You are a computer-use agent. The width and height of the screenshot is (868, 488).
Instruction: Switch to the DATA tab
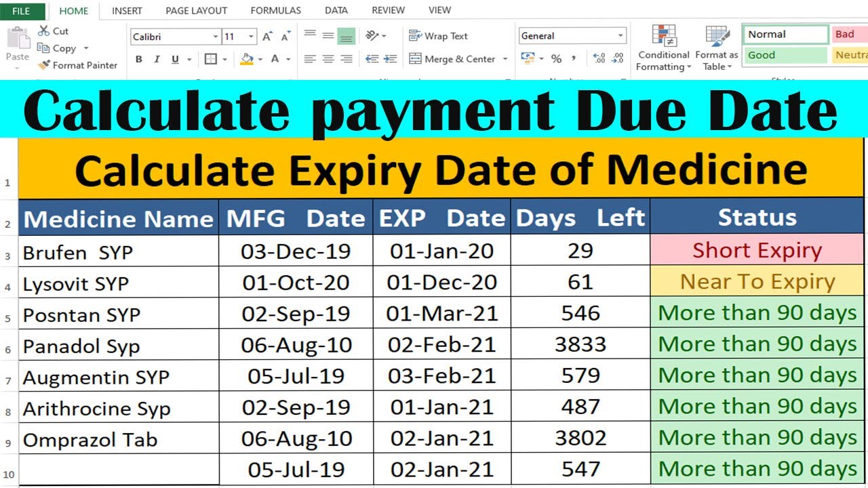pyautogui.click(x=336, y=11)
